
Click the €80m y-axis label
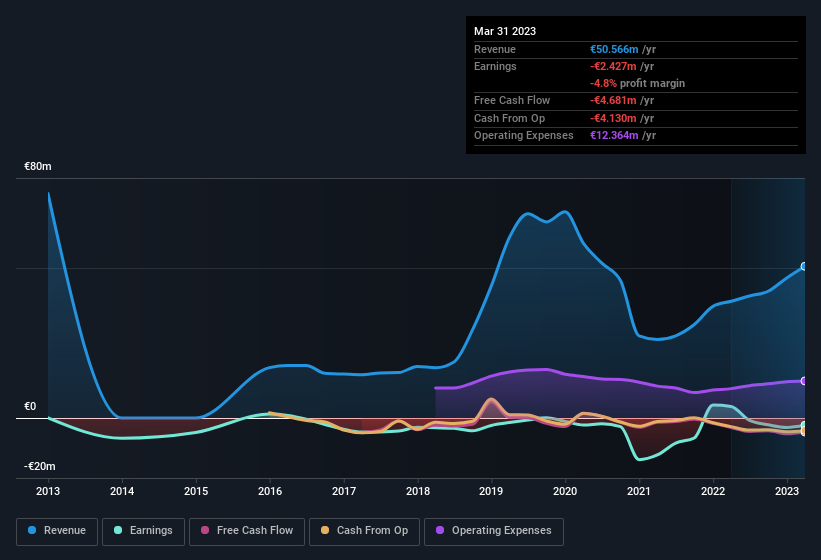tap(38, 166)
